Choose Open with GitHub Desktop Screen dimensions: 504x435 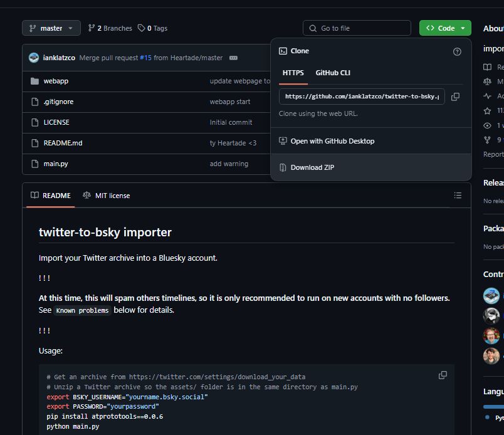click(370, 141)
